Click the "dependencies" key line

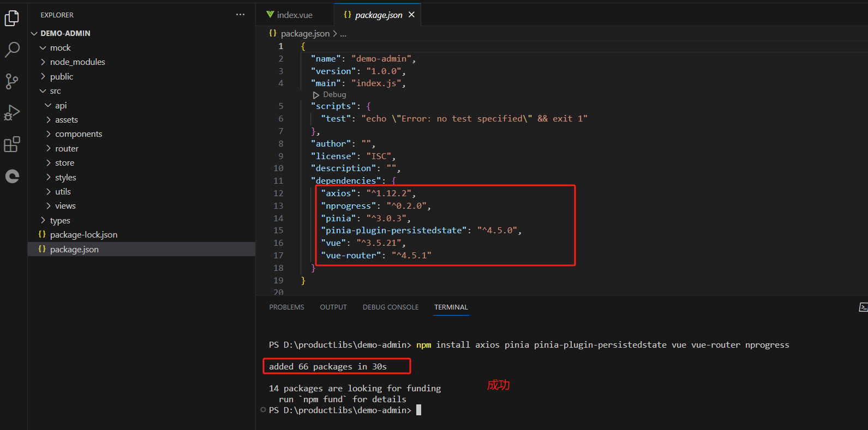[354, 181]
